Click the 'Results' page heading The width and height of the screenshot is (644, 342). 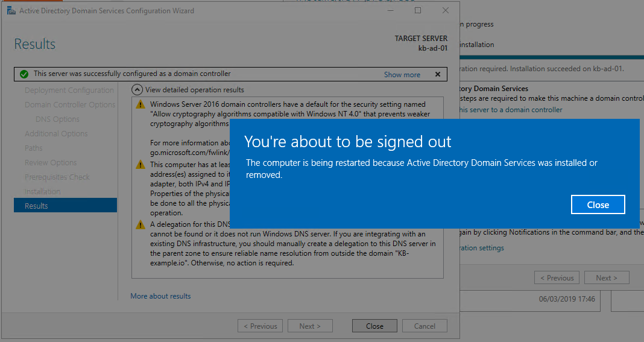[35, 44]
